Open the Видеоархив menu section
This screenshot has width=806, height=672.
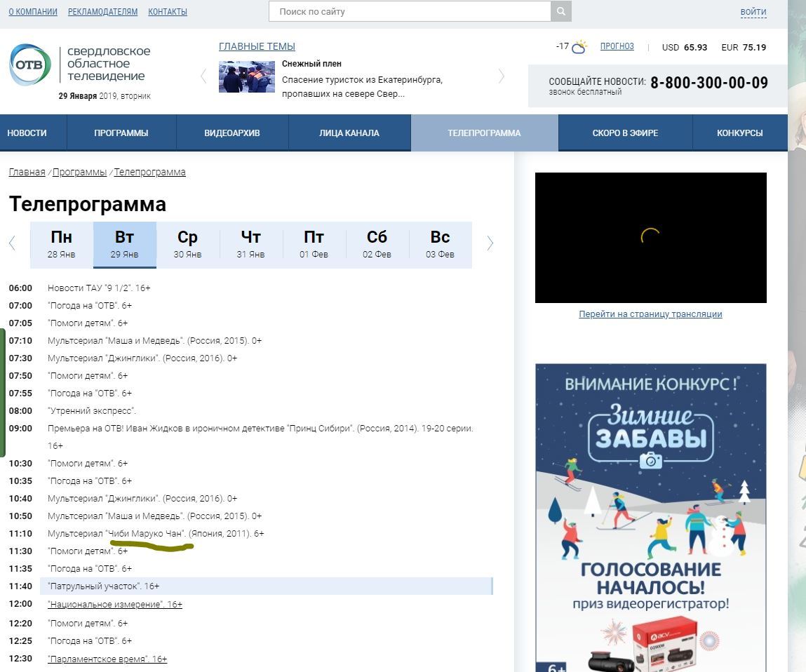[232, 133]
